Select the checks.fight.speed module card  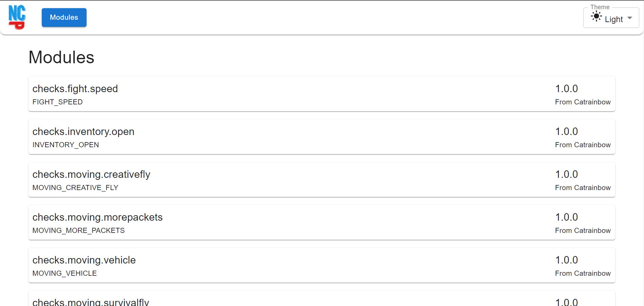(x=322, y=94)
